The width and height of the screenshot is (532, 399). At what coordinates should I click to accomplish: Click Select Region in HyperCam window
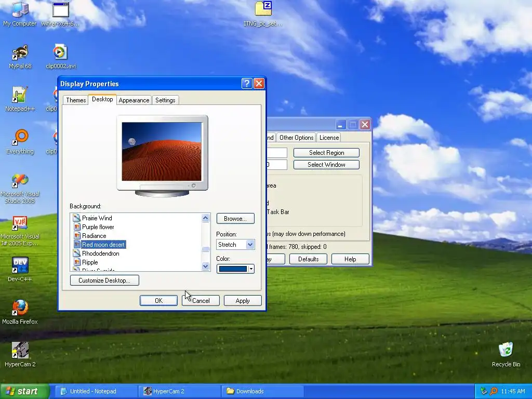click(326, 153)
